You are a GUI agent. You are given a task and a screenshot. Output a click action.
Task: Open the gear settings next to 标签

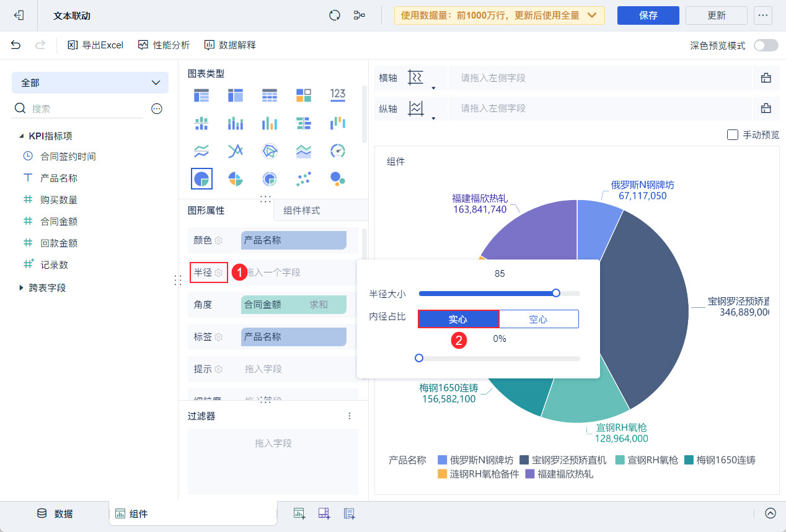[218, 337]
